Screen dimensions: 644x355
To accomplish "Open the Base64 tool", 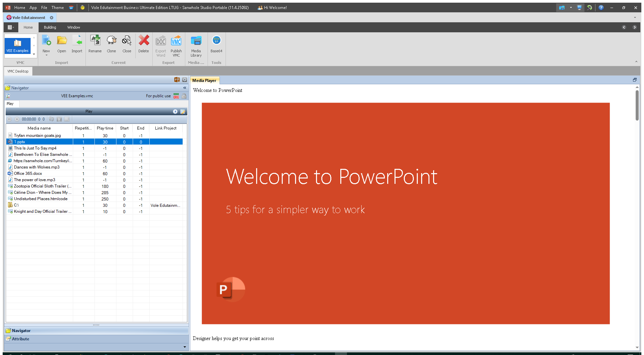I will (x=216, y=41).
